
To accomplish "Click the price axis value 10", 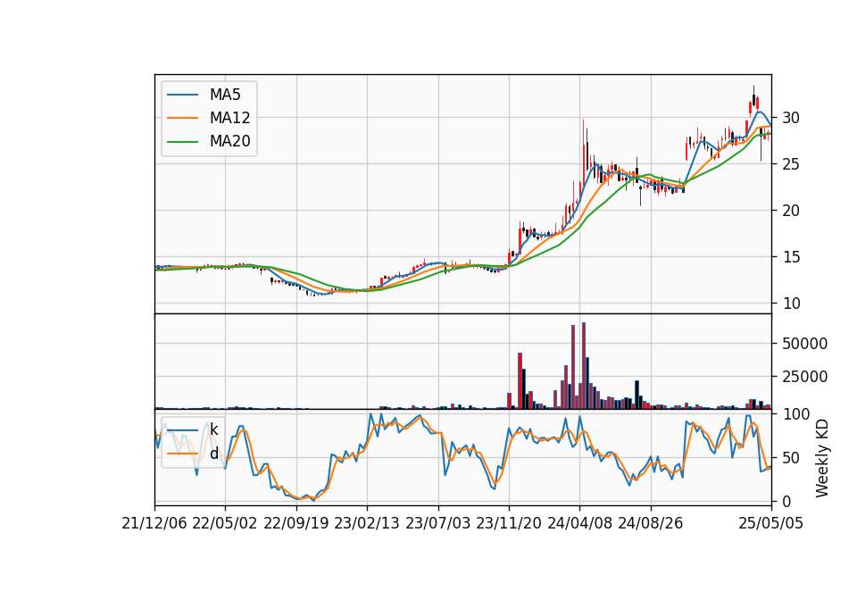I will (x=791, y=304).
